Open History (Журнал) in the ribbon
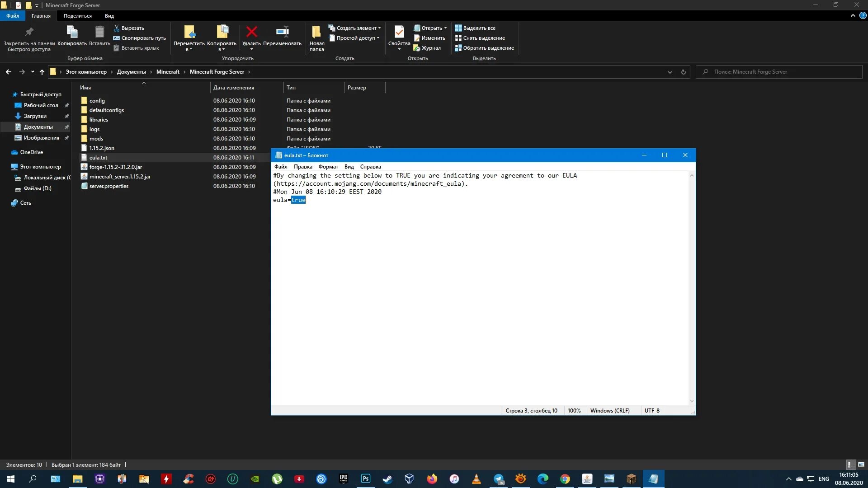 (427, 48)
